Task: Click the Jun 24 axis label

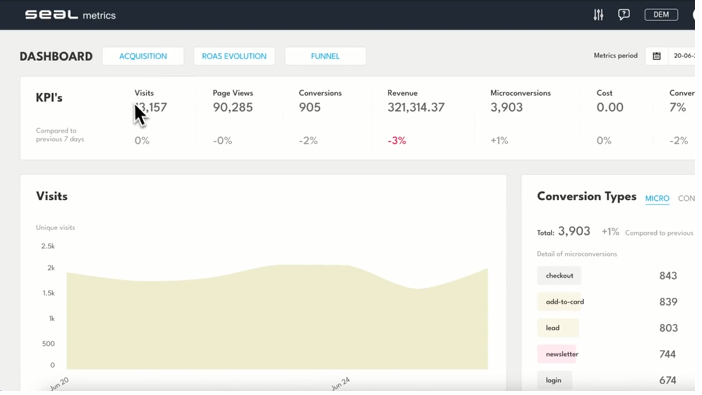Action: coord(340,384)
